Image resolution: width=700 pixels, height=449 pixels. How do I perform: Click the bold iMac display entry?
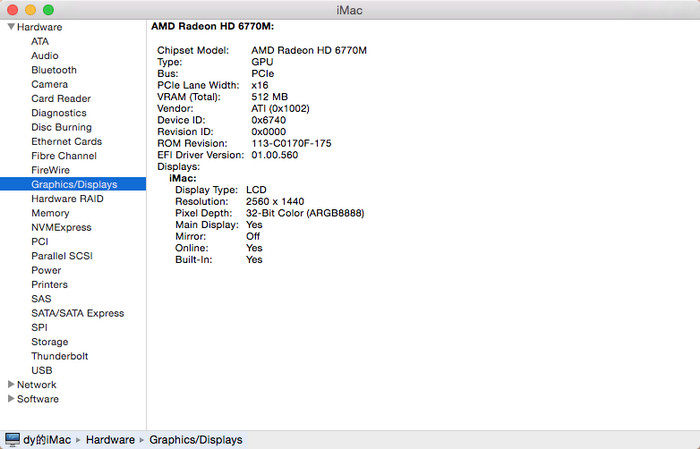pos(183,178)
